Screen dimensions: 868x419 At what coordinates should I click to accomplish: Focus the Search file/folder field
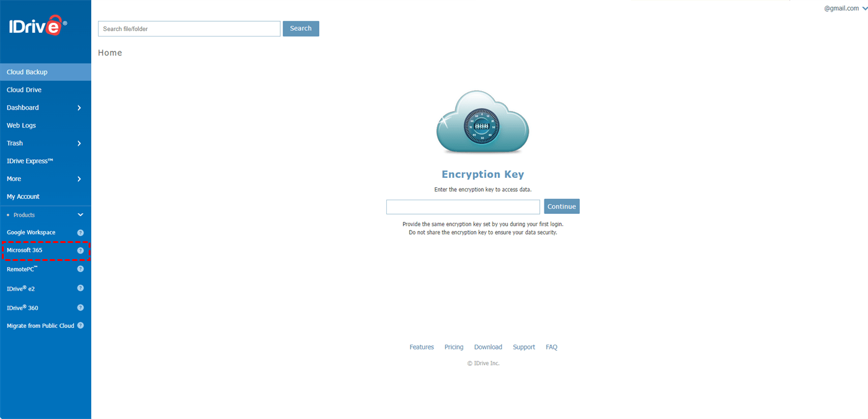pos(189,29)
